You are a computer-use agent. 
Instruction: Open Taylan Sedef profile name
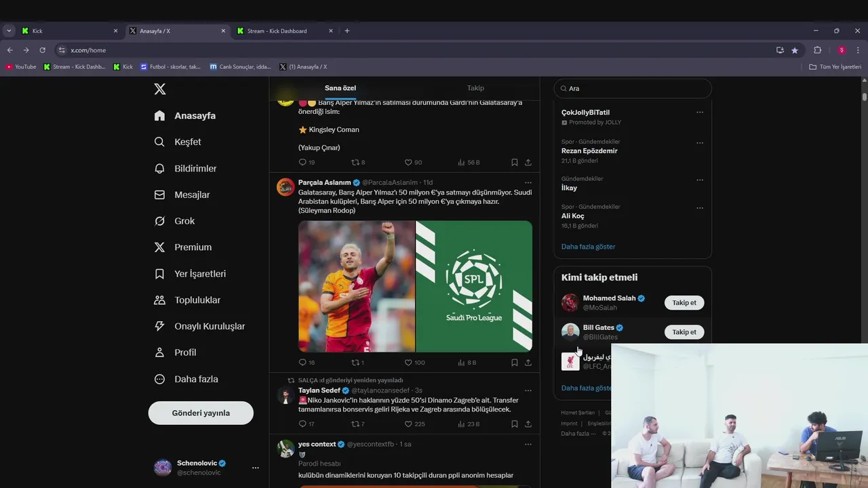(x=319, y=390)
